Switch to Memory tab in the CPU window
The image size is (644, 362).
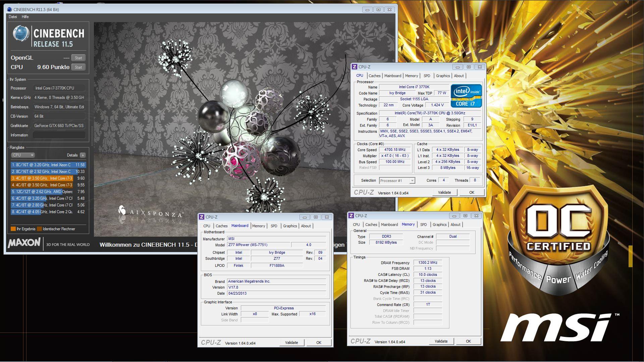(x=411, y=76)
